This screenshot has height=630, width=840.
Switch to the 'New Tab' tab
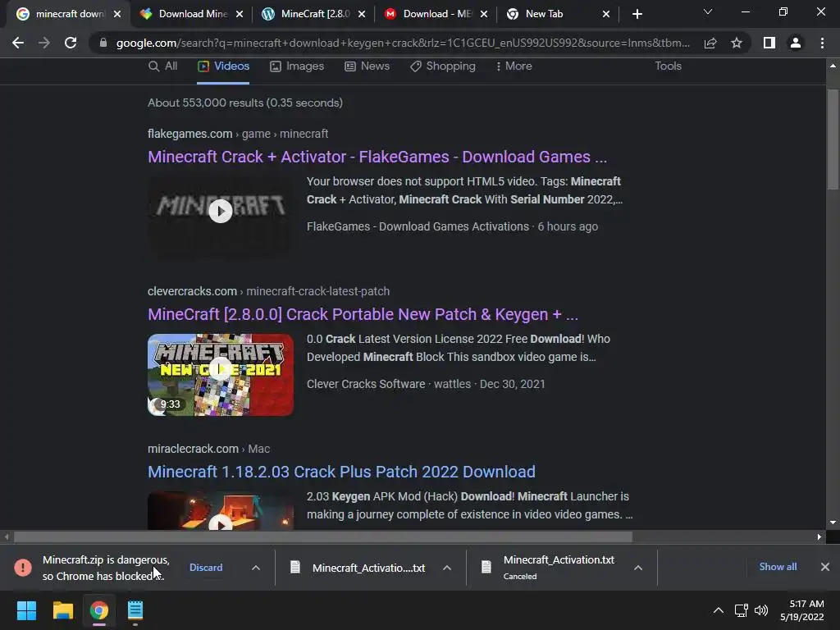(551, 14)
